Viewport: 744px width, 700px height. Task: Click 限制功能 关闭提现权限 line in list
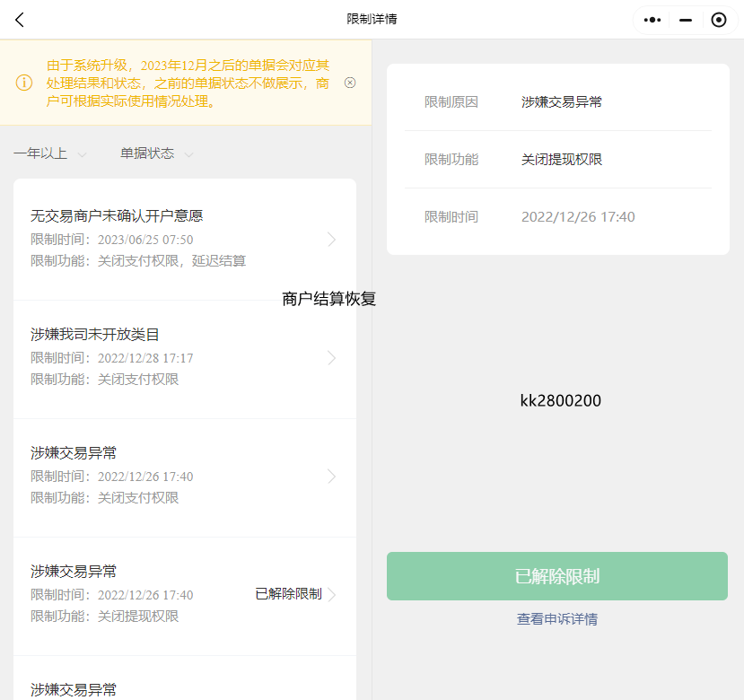coord(104,616)
